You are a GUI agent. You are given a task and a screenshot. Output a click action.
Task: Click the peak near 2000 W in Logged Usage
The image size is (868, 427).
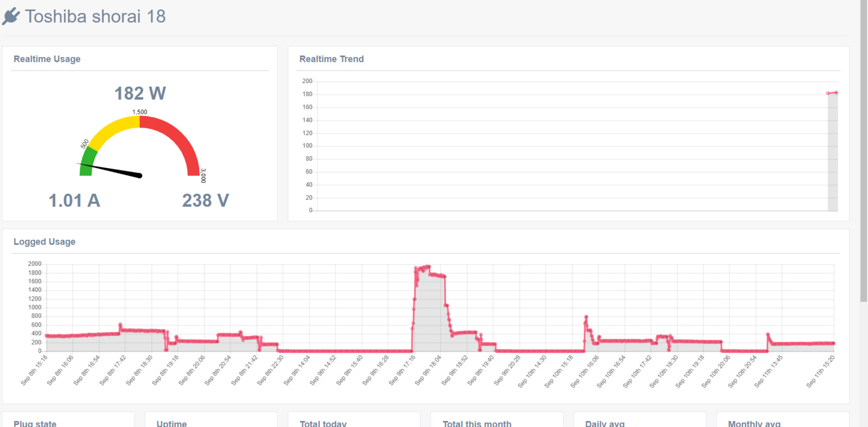click(x=428, y=266)
